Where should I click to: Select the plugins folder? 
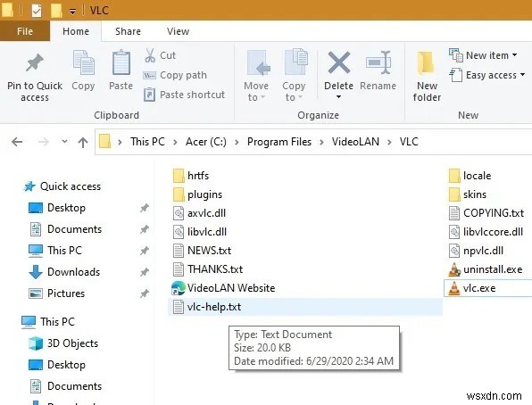pyautogui.click(x=197, y=194)
